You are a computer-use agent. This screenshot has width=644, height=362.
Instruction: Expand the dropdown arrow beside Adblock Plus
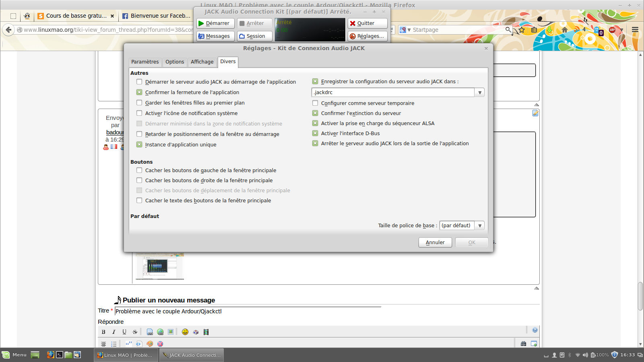(622, 30)
